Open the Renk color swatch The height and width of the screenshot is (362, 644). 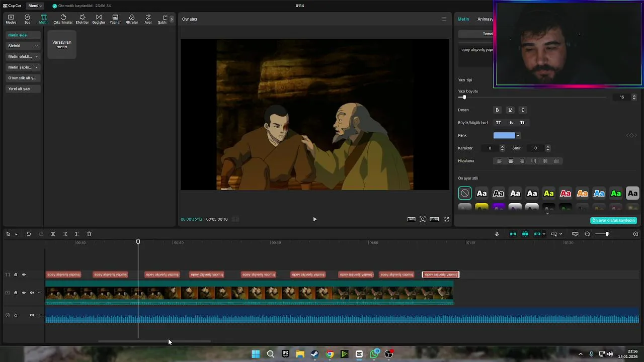click(504, 135)
